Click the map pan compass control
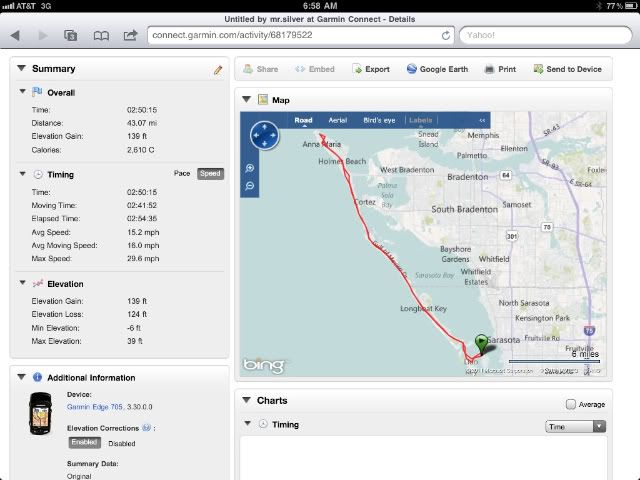 [x=265, y=134]
